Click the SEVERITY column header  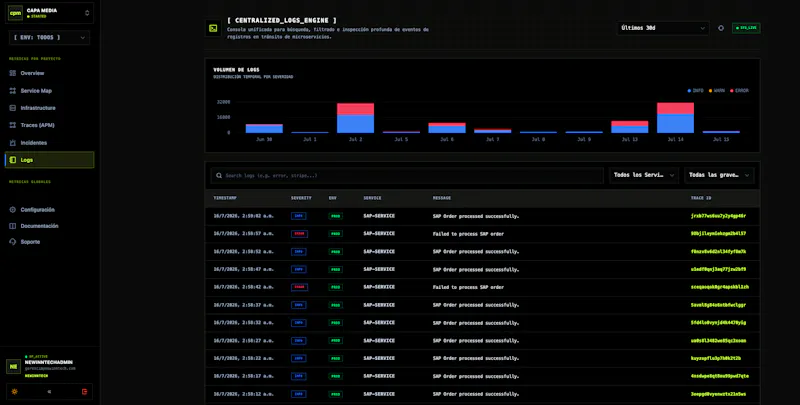pyautogui.click(x=301, y=198)
